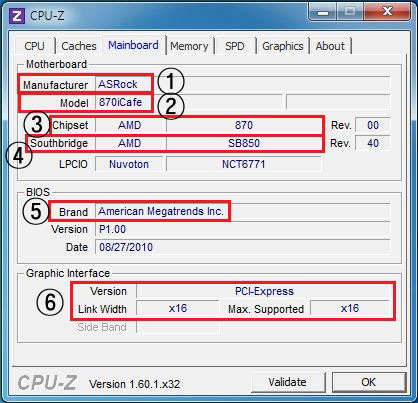Switch to the CPU tab

pos(34,46)
